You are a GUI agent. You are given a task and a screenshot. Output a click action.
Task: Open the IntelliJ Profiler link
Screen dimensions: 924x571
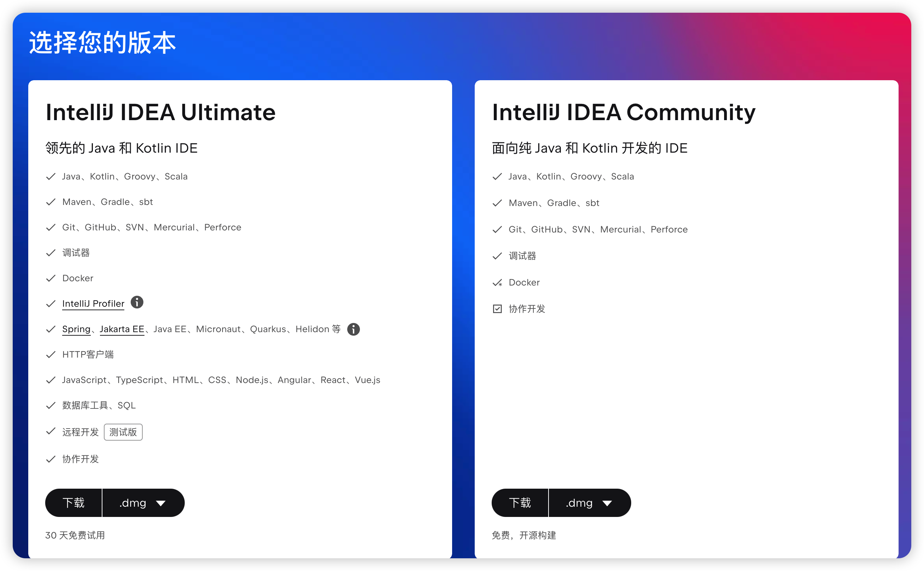93,304
